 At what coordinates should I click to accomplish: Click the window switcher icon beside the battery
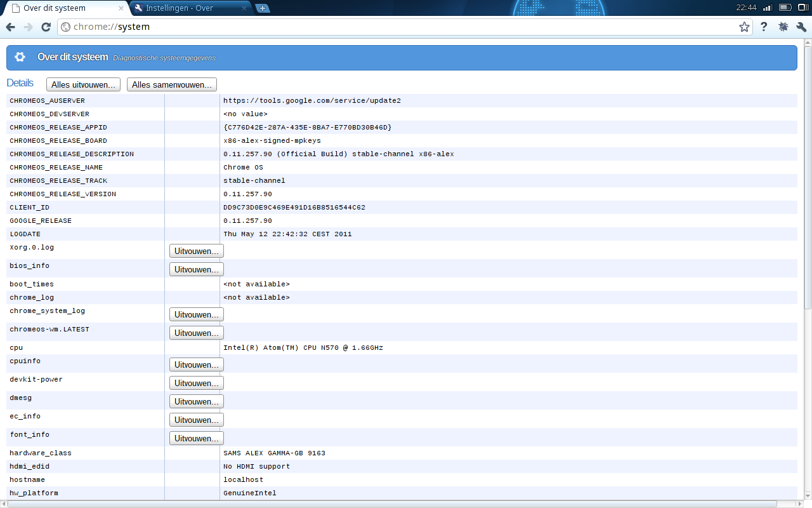click(x=802, y=8)
